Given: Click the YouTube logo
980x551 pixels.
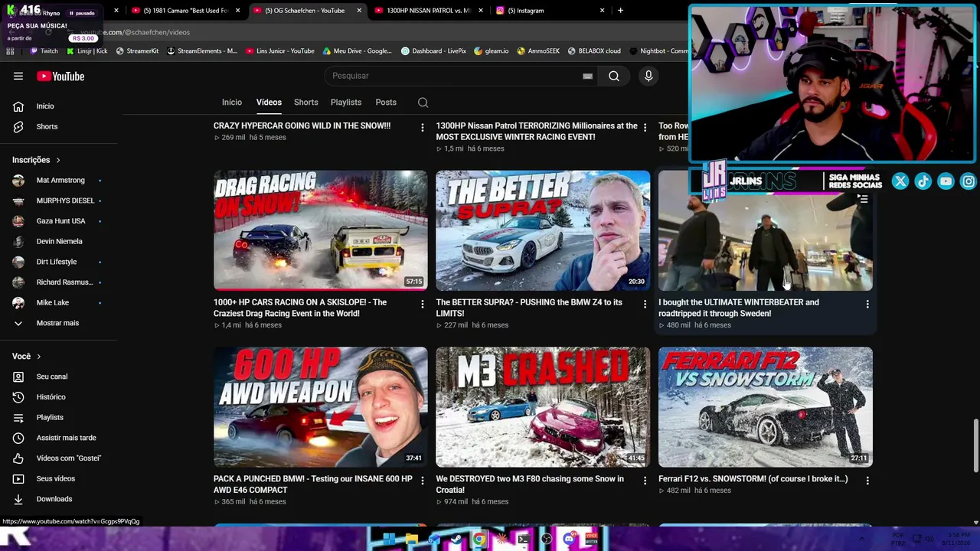Looking at the screenshot, I should pyautogui.click(x=60, y=76).
